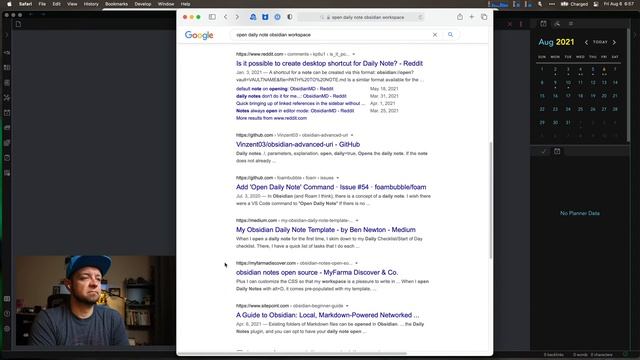Open the Reddit result dropdown arrow
640x360 pixels.
(353, 54)
